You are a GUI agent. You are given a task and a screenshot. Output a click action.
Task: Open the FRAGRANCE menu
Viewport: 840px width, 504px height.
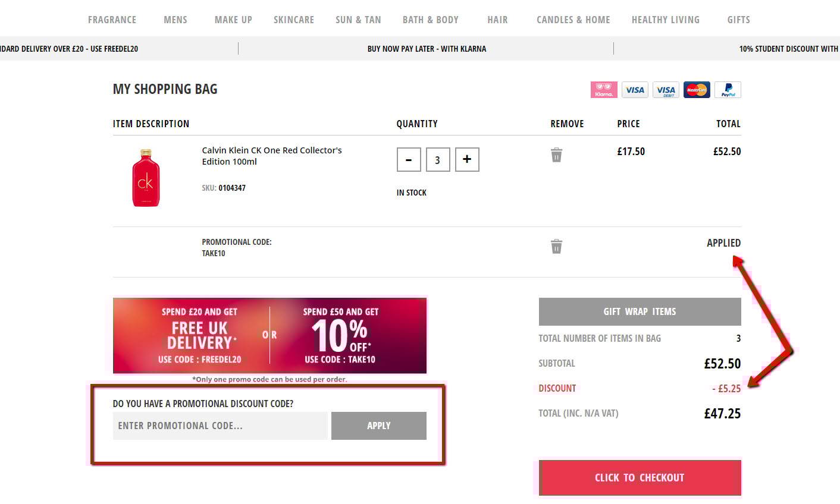[112, 19]
